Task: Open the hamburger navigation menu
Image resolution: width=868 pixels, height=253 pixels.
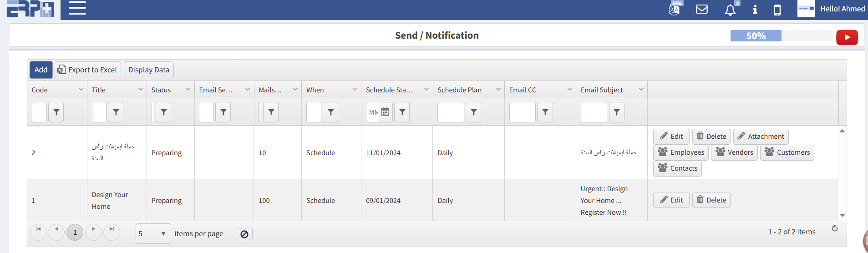Action: 77,8
